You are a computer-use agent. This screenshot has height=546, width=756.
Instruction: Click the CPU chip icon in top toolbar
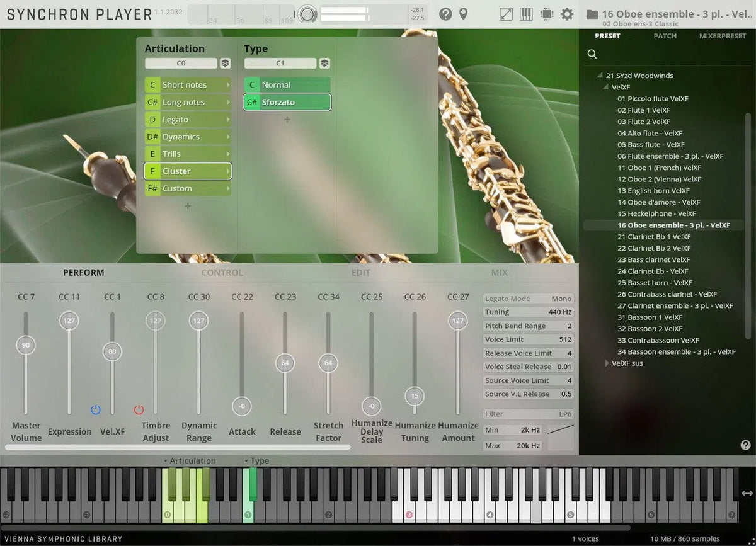pyautogui.click(x=547, y=14)
